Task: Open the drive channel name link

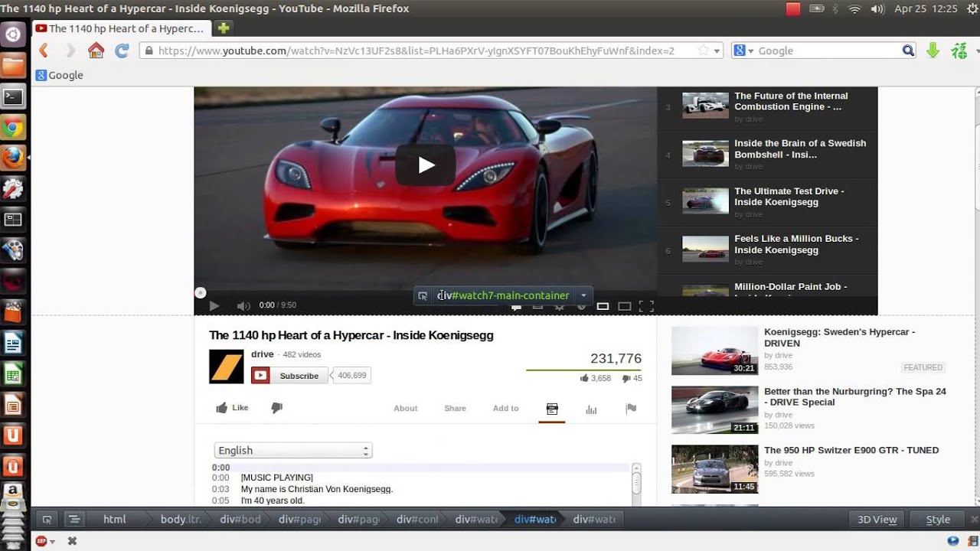Action: (263, 354)
